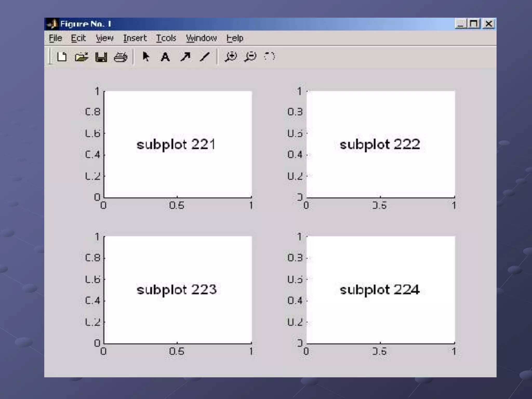Image resolution: width=532 pixels, height=399 pixels.
Task: Enable the Zoom In magnifier tool
Action: click(x=231, y=57)
